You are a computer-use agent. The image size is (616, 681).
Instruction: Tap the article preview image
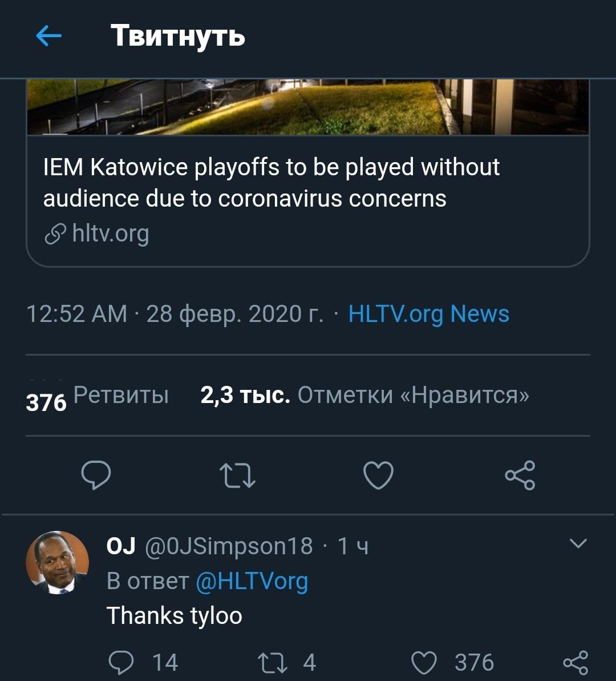308,107
